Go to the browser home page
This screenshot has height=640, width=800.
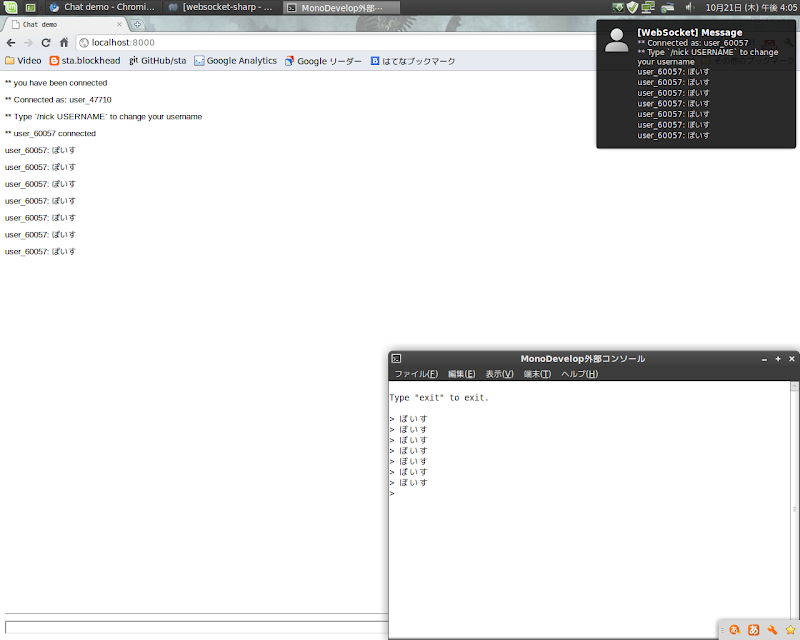(64, 42)
